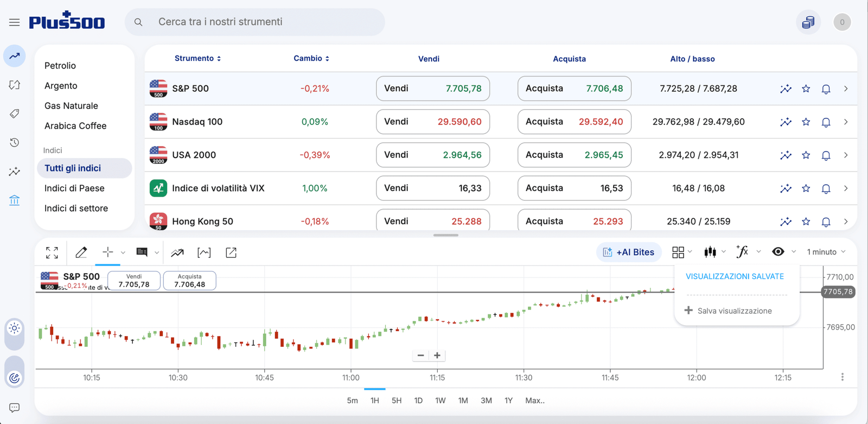Click the instrument search field
The height and width of the screenshot is (424, 868).
tap(255, 22)
